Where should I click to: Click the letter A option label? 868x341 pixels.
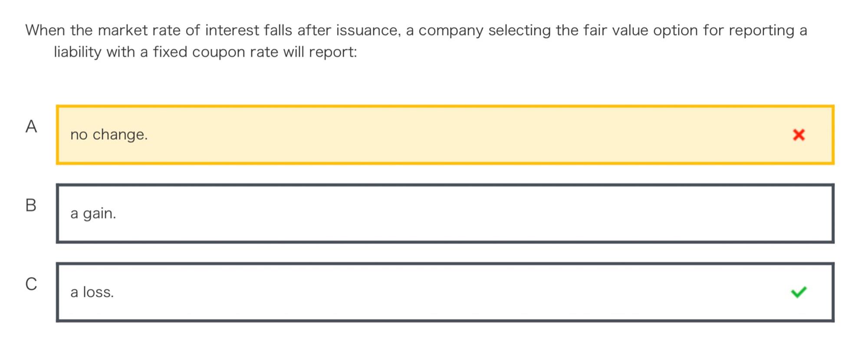click(31, 127)
